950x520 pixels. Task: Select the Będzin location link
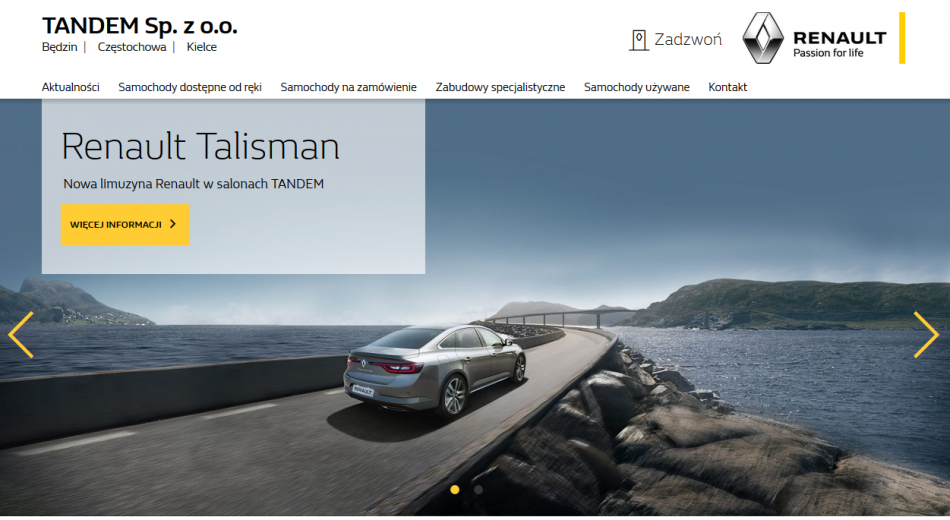59,47
